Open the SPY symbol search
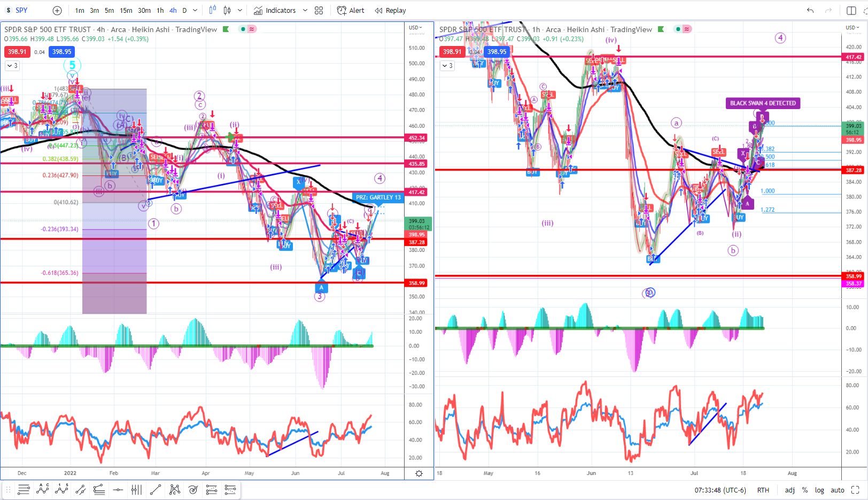This screenshot has width=868, height=500. pyautogui.click(x=21, y=10)
